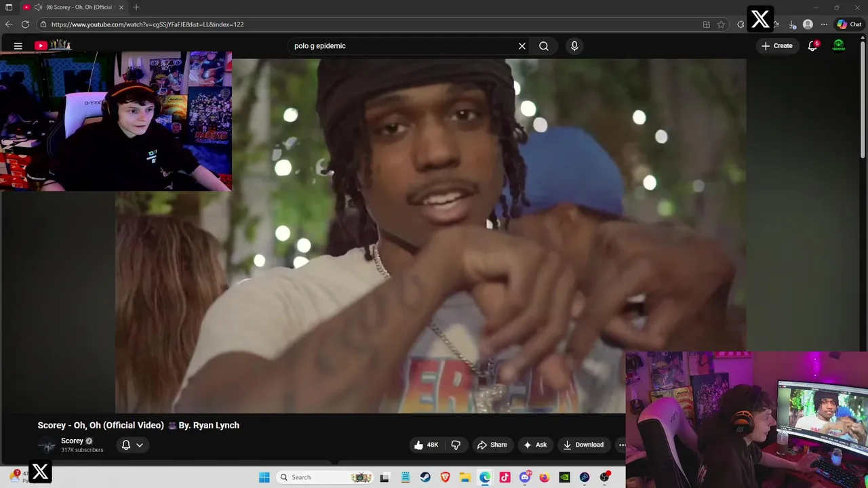Image resolution: width=868 pixels, height=488 pixels.
Task: Launch Firefox from the taskbar
Action: pyautogui.click(x=545, y=477)
